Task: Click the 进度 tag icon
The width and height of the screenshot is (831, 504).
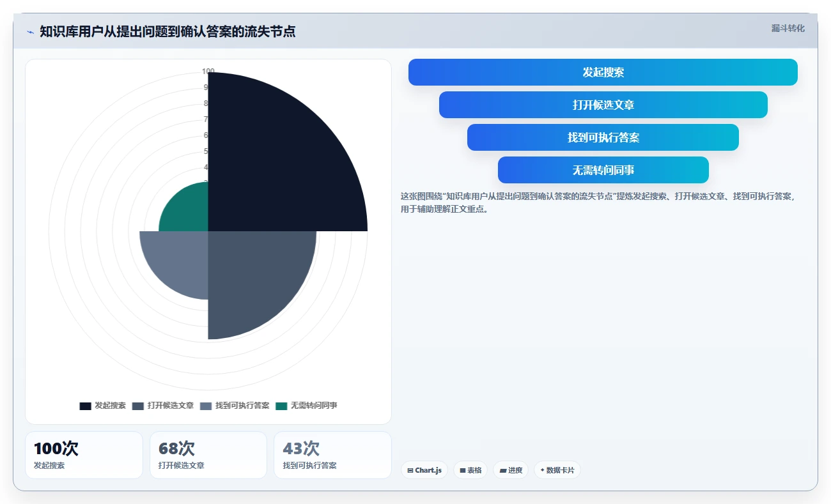Action: 503,470
